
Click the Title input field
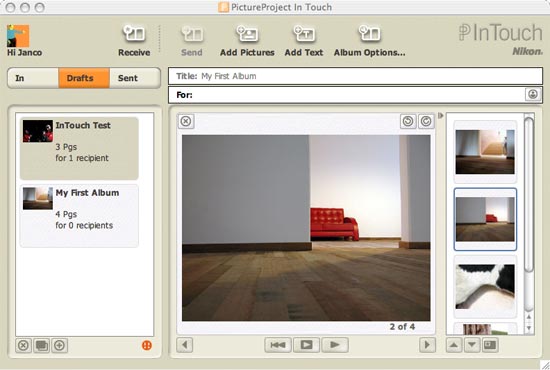point(355,76)
